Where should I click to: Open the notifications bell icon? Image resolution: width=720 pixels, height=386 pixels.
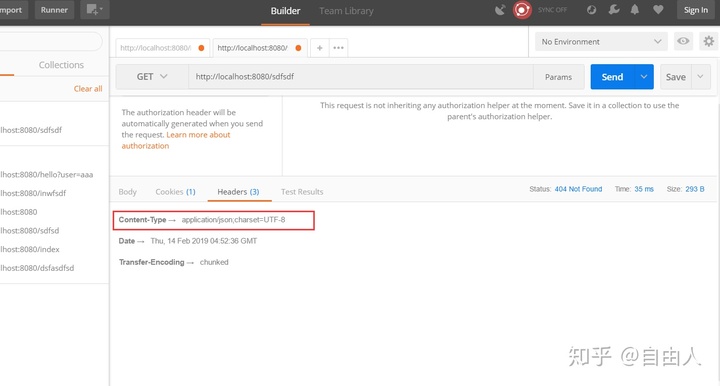635,10
